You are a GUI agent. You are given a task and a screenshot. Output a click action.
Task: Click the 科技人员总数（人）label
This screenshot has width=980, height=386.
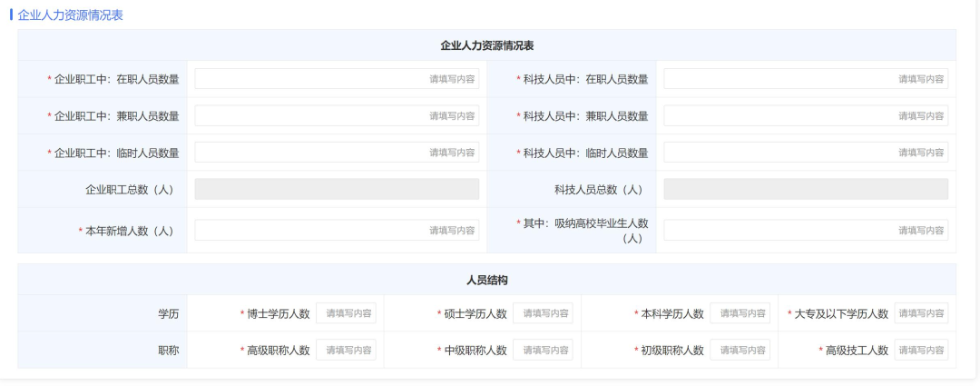coord(598,190)
